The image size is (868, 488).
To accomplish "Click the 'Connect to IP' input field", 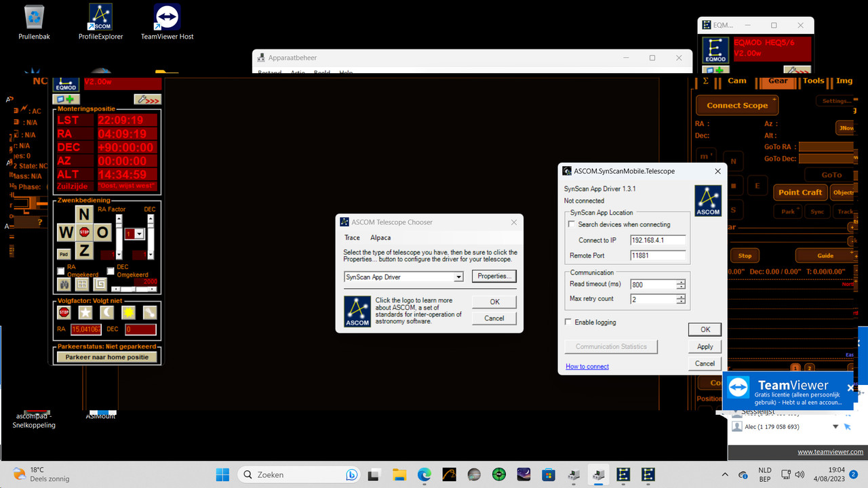I will click(x=658, y=240).
